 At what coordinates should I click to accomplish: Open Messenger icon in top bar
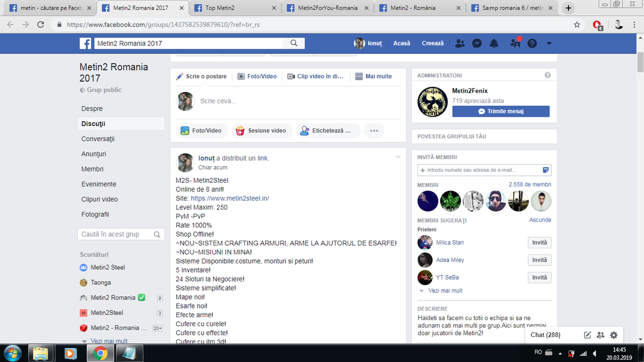(x=477, y=43)
